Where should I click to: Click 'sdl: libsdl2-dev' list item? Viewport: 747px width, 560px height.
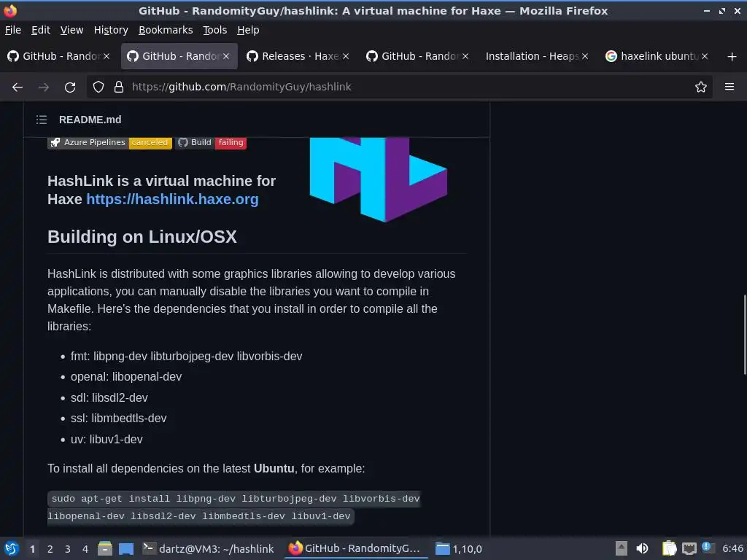point(109,397)
